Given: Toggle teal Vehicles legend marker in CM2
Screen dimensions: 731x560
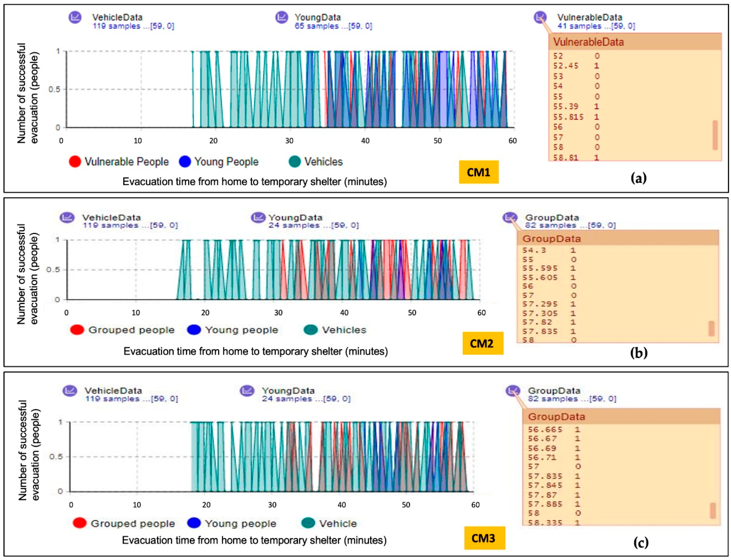Looking at the screenshot, I should pyautogui.click(x=310, y=330).
